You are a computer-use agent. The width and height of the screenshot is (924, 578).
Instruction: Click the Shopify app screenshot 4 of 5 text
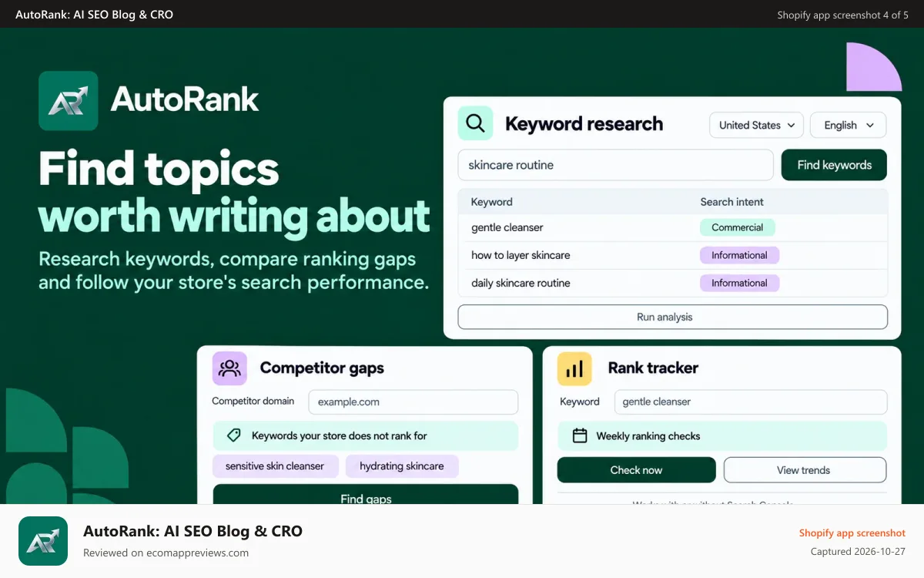843,15
